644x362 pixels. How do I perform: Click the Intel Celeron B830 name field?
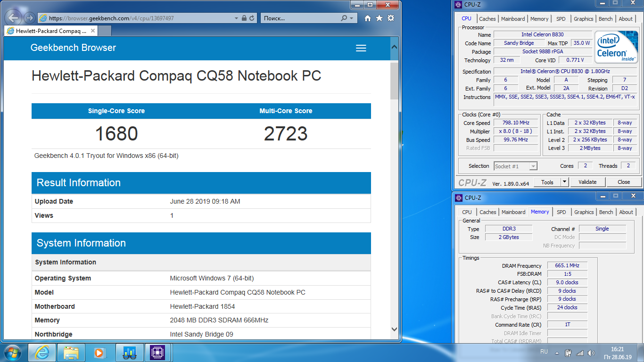click(x=542, y=34)
